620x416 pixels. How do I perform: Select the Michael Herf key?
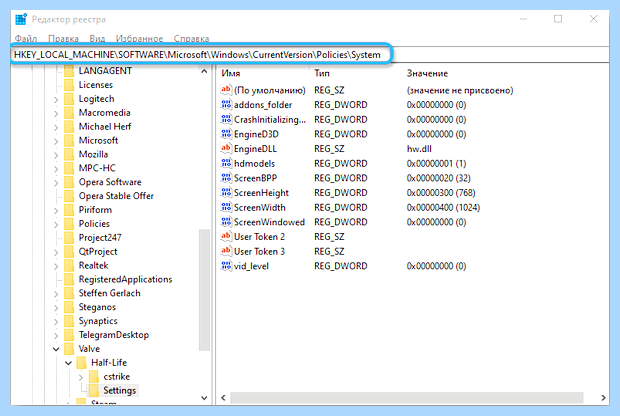coord(104,127)
